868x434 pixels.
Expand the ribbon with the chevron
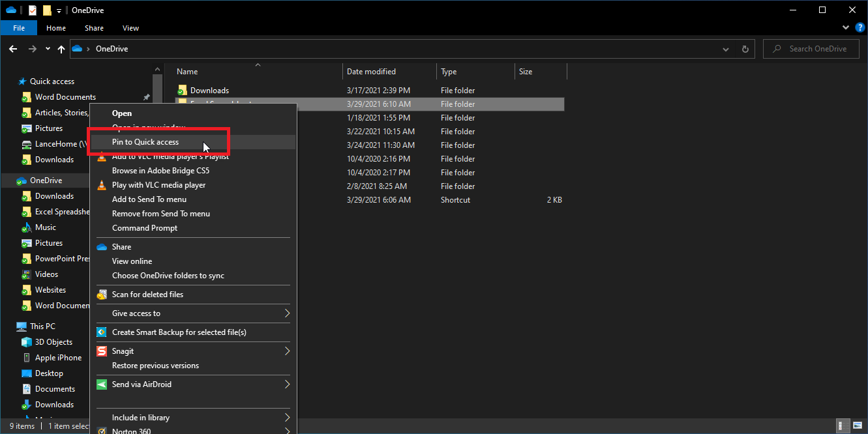[846, 28]
